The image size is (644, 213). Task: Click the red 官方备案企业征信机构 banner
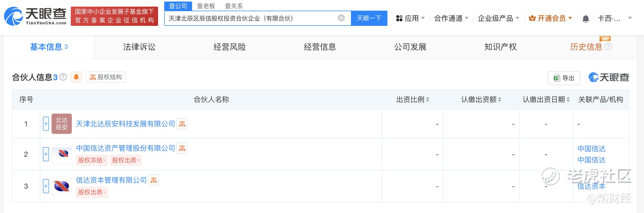point(114,16)
